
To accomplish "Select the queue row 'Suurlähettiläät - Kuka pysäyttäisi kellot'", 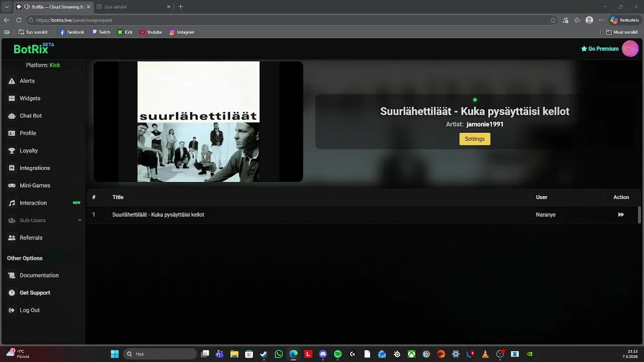I will [363, 215].
